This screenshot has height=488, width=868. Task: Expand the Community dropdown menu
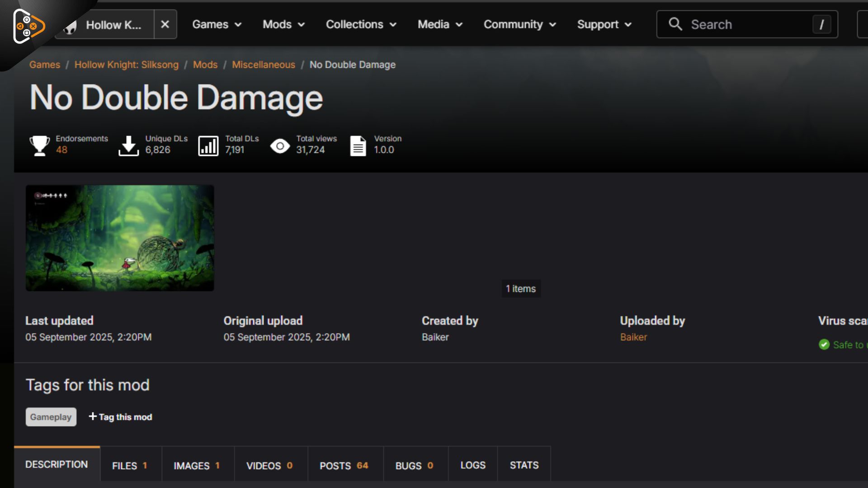click(x=520, y=24)
